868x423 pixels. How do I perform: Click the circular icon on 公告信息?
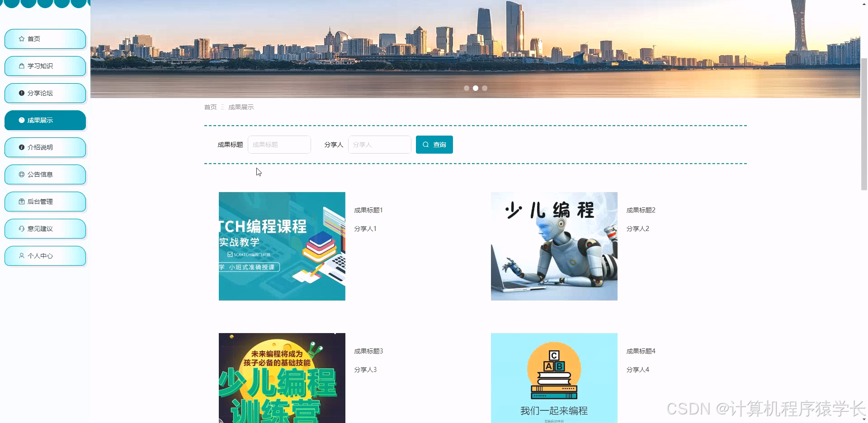tap(21, 174)
